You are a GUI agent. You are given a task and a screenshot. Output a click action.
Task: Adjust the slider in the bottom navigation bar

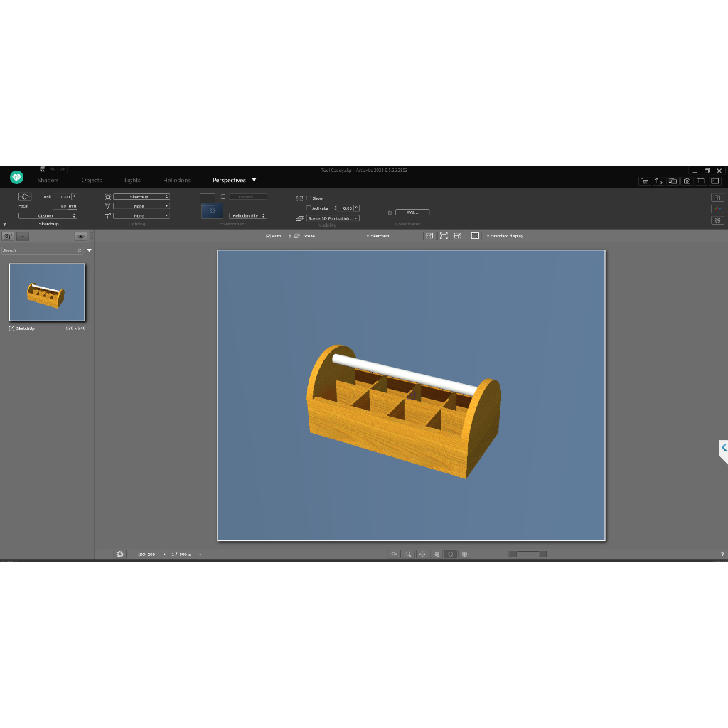coord(528,554)
